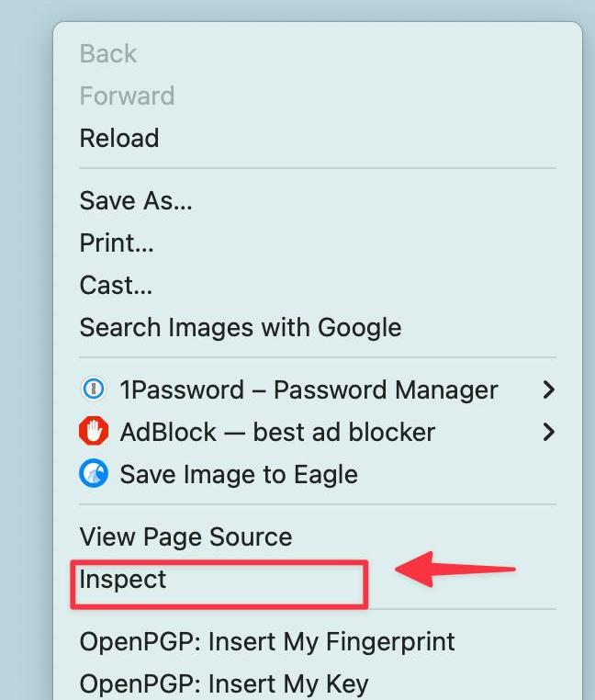Open the 1Password – Password Manager entry
Image resolution: width=595 pixels, height=700 pixels.
tap(309, 390)
